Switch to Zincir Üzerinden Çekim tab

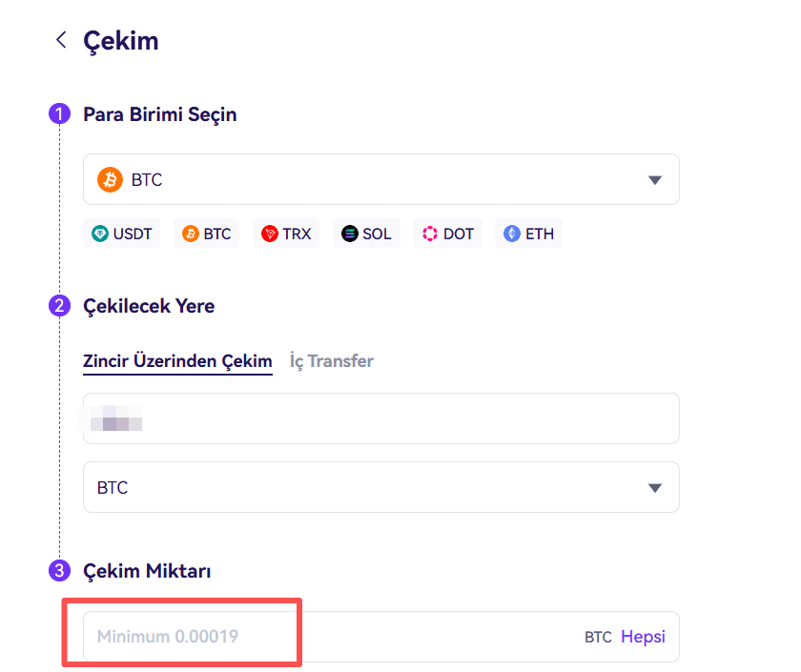(177, 361)
